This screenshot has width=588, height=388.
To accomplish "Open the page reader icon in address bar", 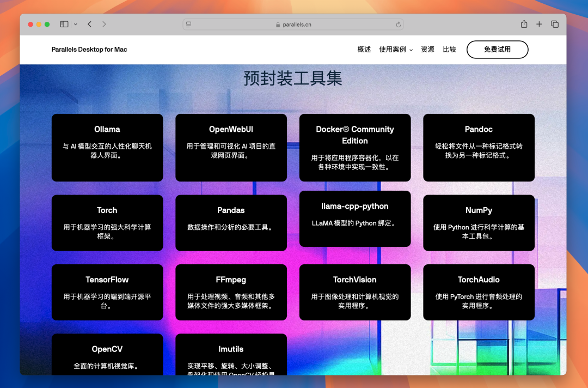I will click(188, 25).
